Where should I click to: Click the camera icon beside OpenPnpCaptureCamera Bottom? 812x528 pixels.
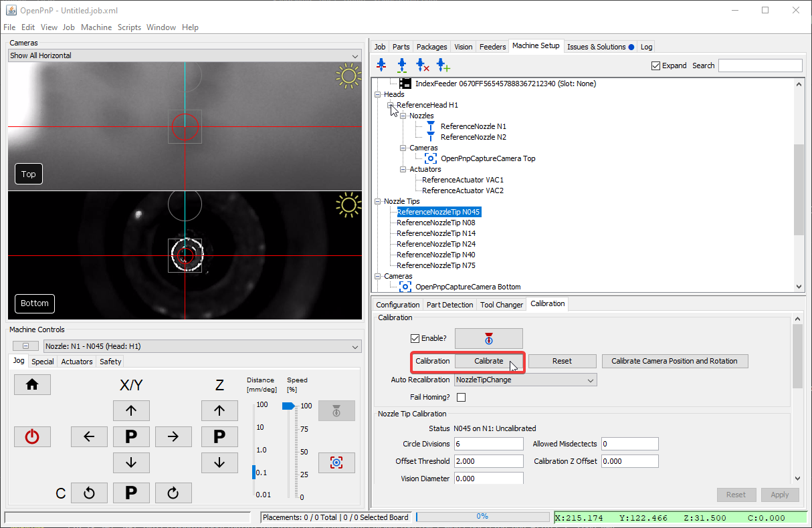[405, 287]
